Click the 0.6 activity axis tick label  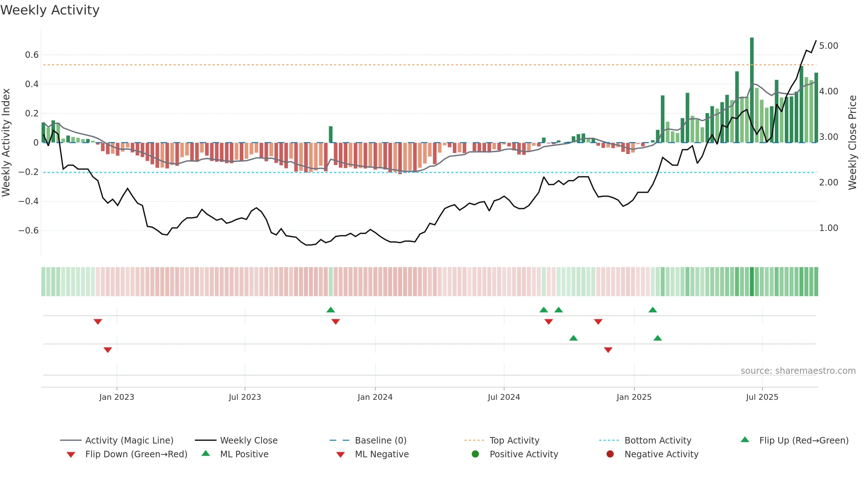(x=32, y=55)
